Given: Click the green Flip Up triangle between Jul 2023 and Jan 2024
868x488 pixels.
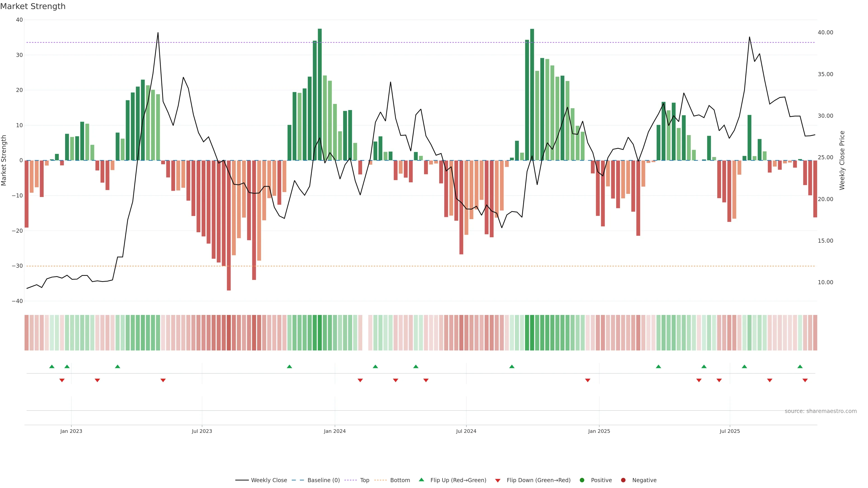Looking at the screenshot, I should (x=289, y=366).
